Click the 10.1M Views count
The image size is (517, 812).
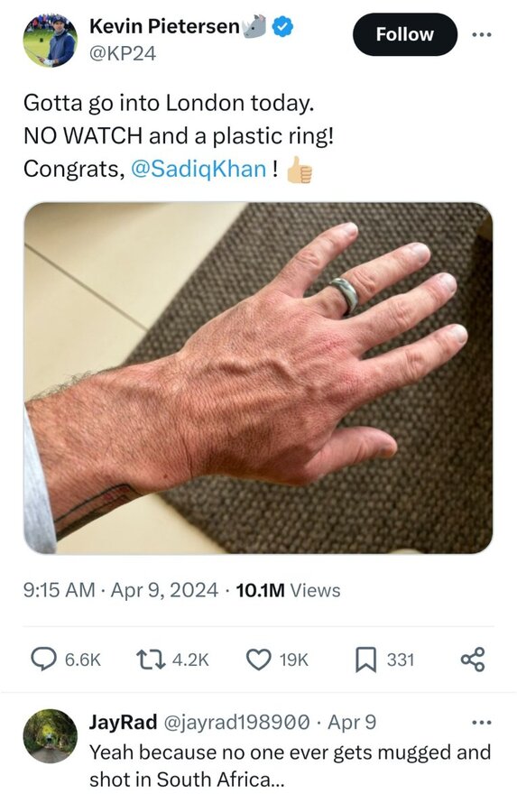point(288,590)
